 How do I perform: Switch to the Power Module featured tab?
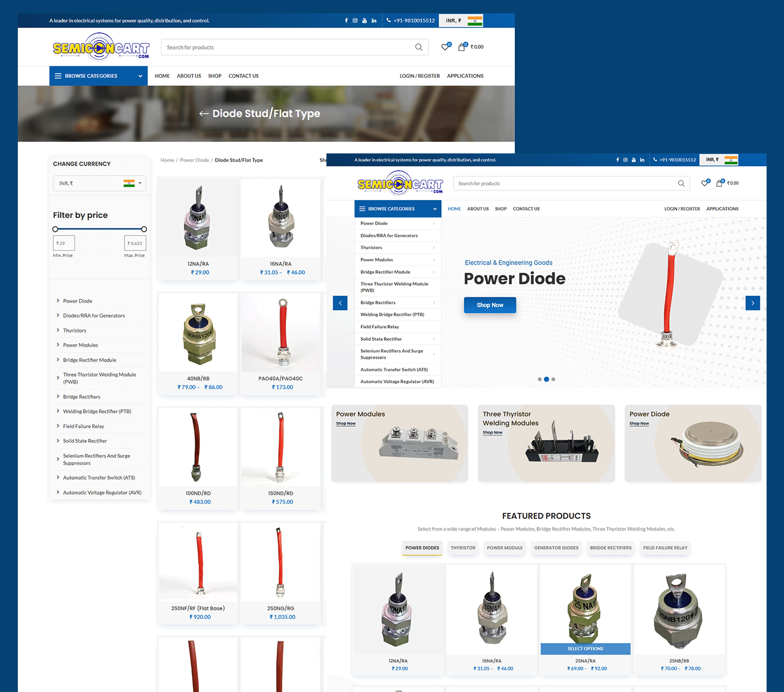tap(505, 548)
